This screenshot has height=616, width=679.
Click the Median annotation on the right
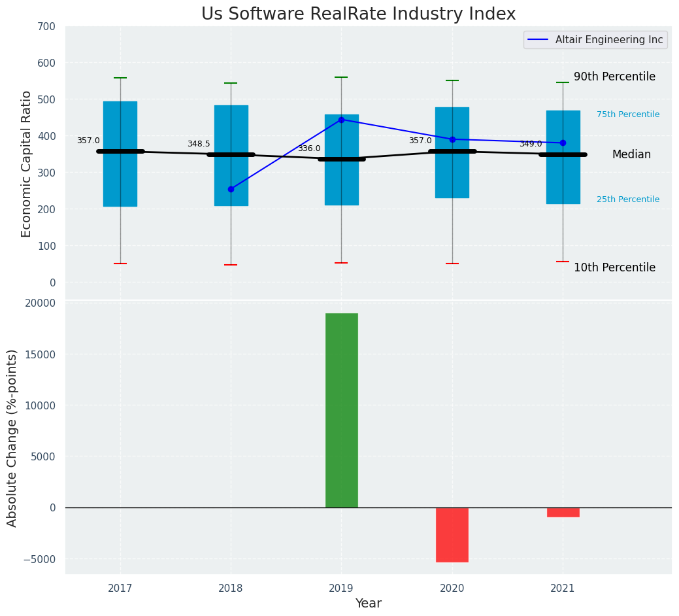(x=631, y=155)
